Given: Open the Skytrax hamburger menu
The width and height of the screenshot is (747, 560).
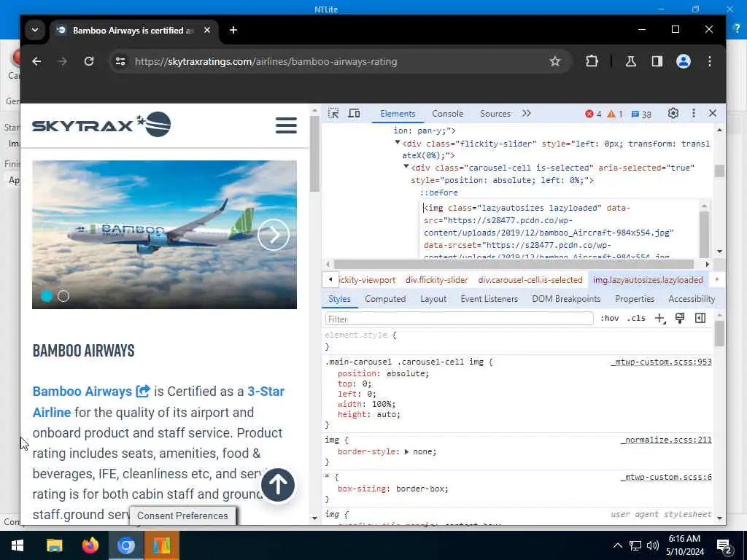Looking at the screenshot, I should coord(286,125).
